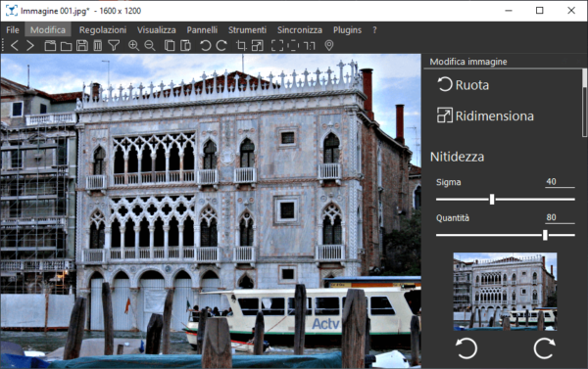588x369 pixels.
Task: Close the window
Action: (x=571, y=11)
